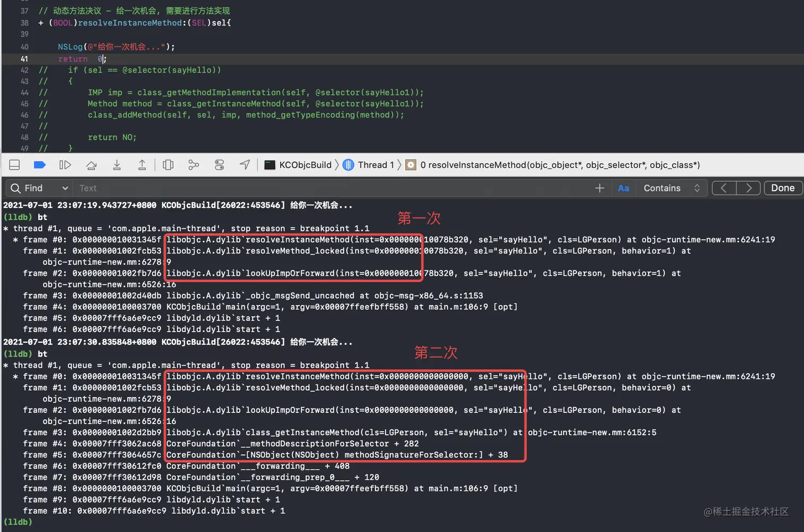Viewport: 804px width, 532px height.
Task: Click the _objc_msgSend_uncached frame #3 line
Action: click(x=253, y=295)
